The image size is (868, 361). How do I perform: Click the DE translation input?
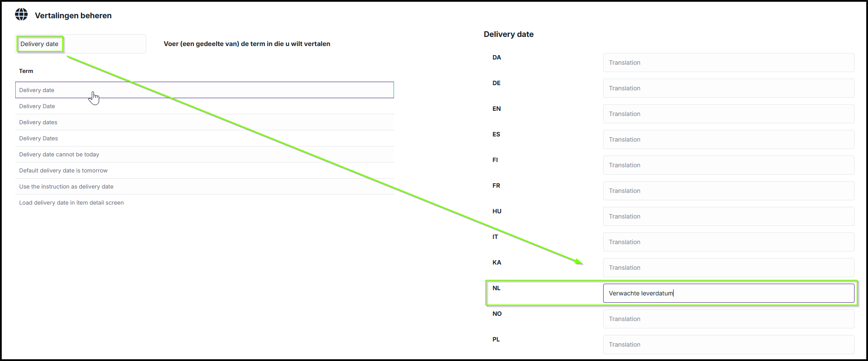pos(728,88)
